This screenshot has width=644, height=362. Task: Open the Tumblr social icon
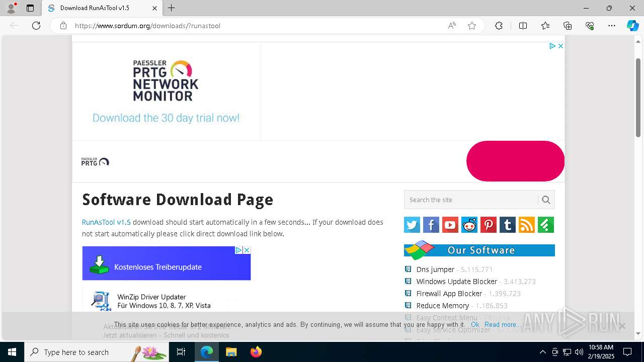(508, 225)
